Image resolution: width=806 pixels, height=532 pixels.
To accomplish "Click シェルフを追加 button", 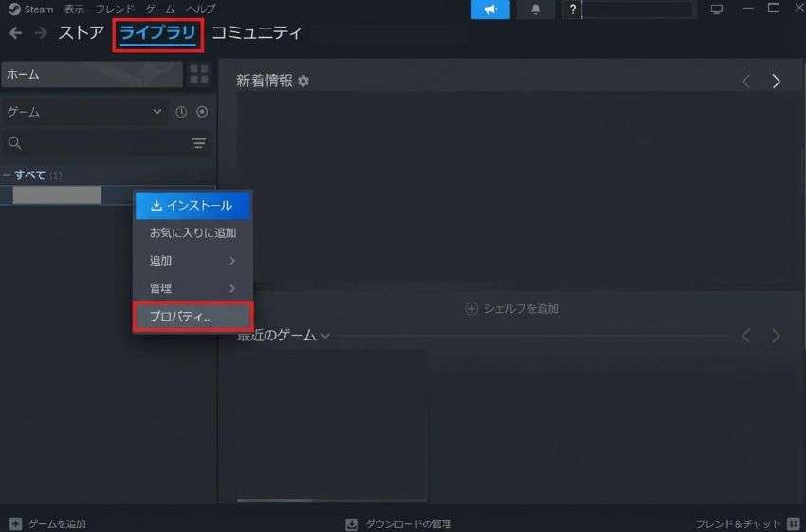I will coord(511,309).
